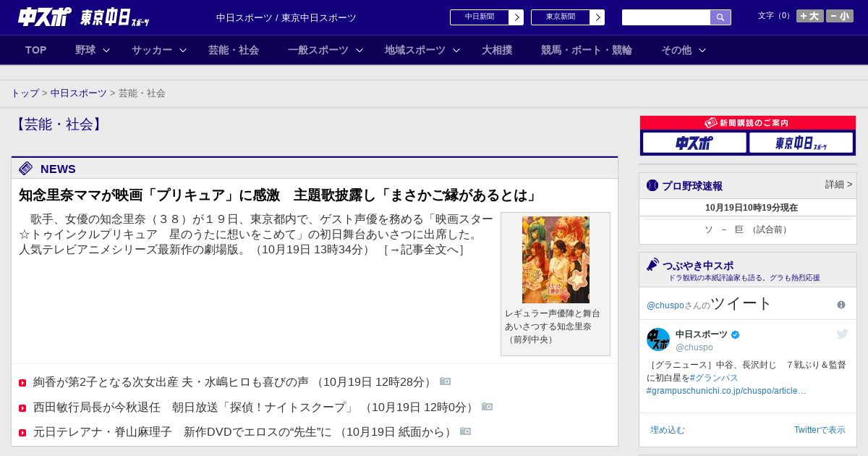This screenshot has height=456, width=868.
Task: Click the arrow beside 東京新聞
Action: click(x=597, y=17)
